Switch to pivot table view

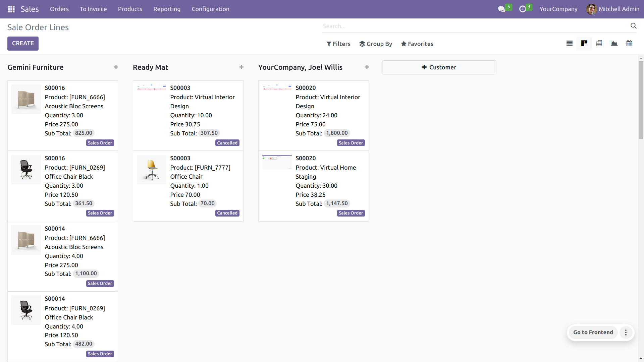tap(599, 43)
